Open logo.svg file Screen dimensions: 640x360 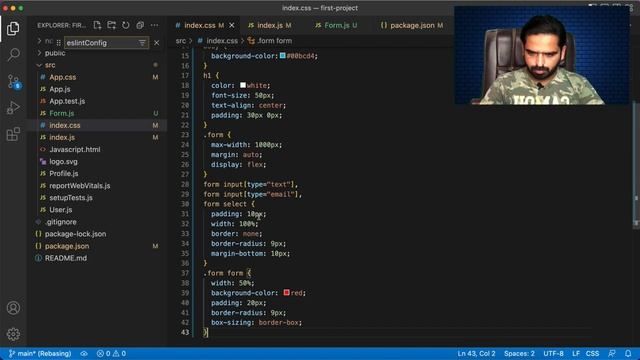click(63, 162)
